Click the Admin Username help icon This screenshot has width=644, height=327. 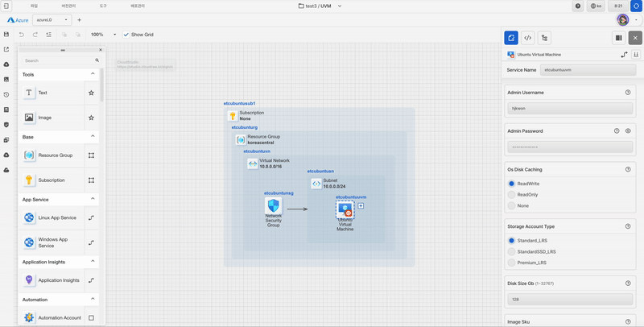click(x=628, y=93)
